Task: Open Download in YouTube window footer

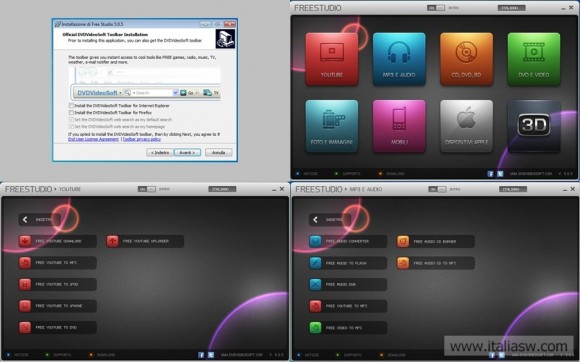Action: click(x=102, y=355)
